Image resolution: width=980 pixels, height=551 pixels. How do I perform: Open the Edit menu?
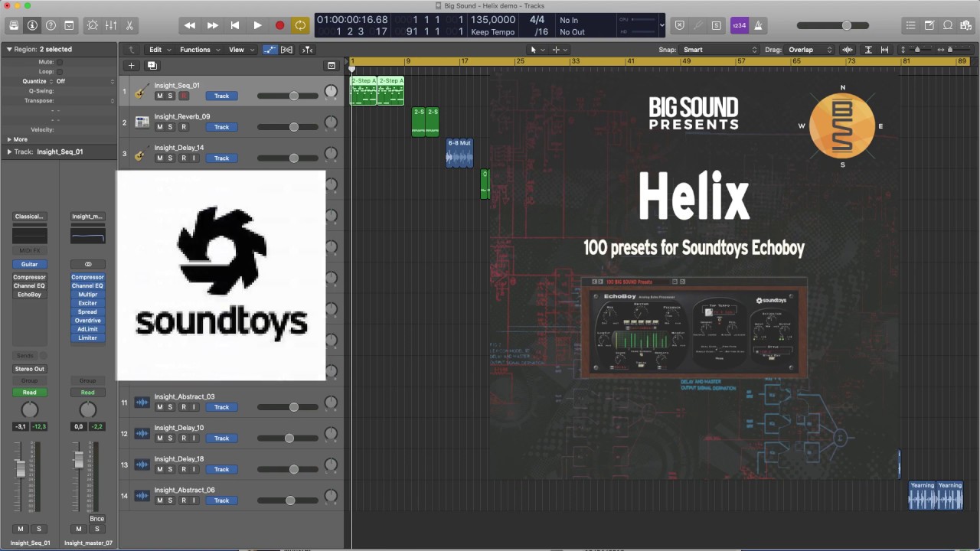(158, 50)
